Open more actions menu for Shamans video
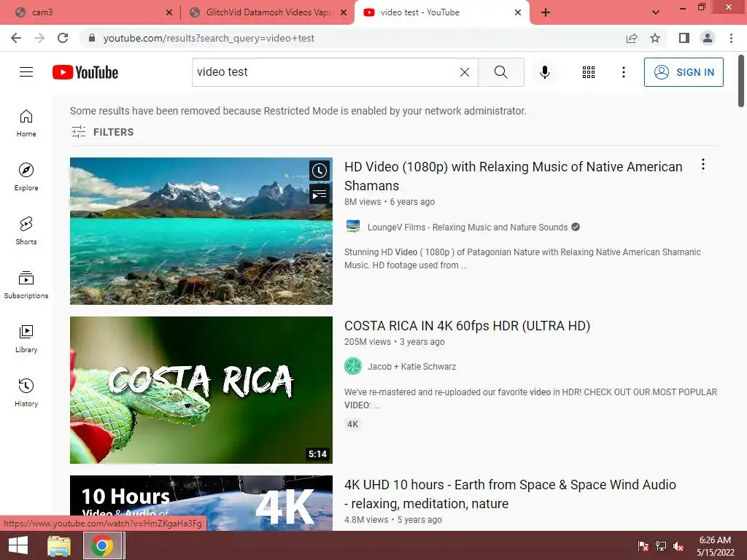This screenshot has height=560, width=747. 703,165
